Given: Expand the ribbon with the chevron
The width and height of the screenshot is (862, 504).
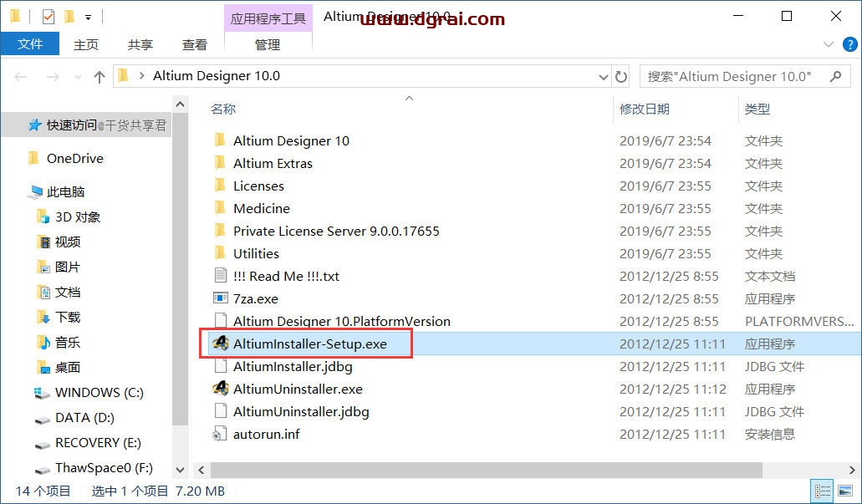Looking at the screenshot, I should point(828,44).
